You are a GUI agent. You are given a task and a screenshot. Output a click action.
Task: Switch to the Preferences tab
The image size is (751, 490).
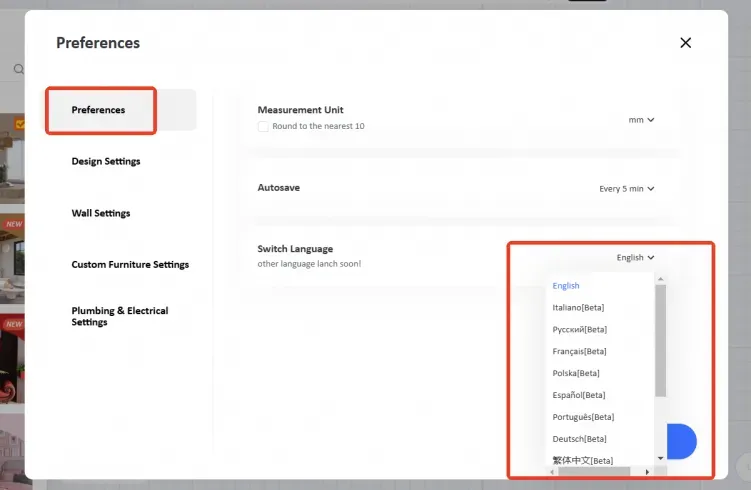point(99,110)
